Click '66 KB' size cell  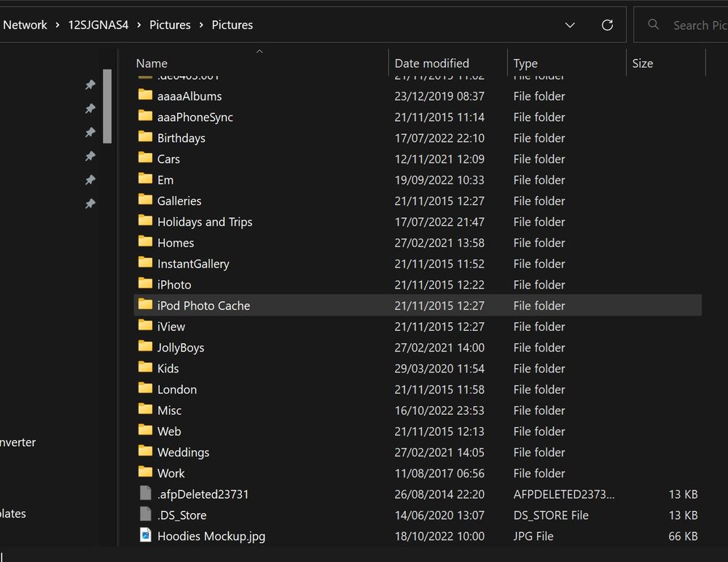[683, 536]
